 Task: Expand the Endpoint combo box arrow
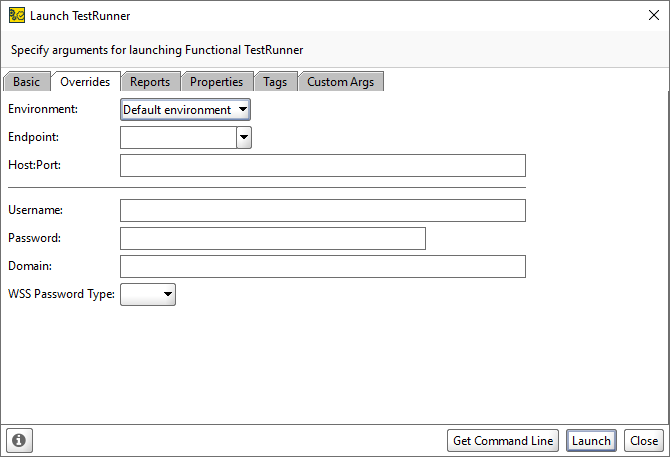click(x=244, y=138)
